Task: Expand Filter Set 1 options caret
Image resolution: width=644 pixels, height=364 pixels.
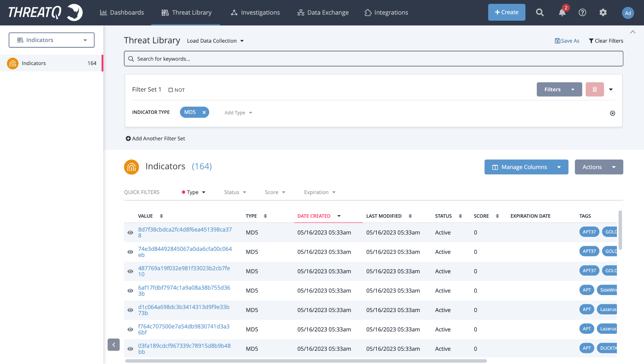Action: click(611, 90)
